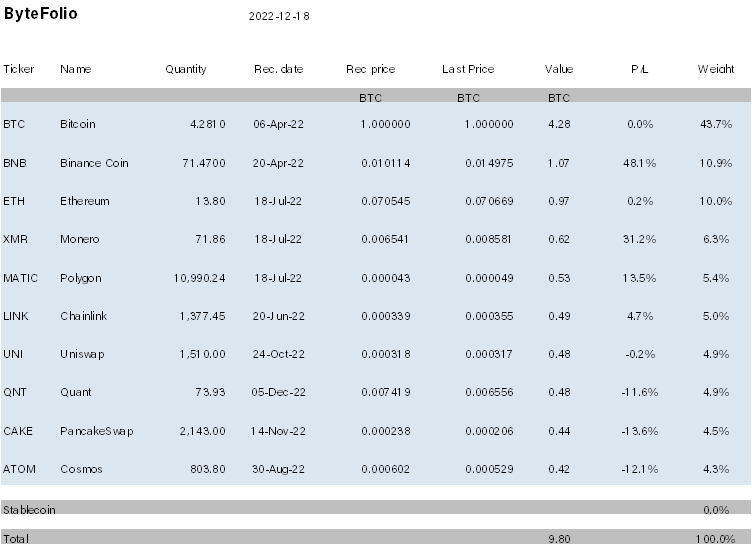This screenshot has height=545, width=752.
Task: Click the P/L column header
Action: click(x=640, y=69)
